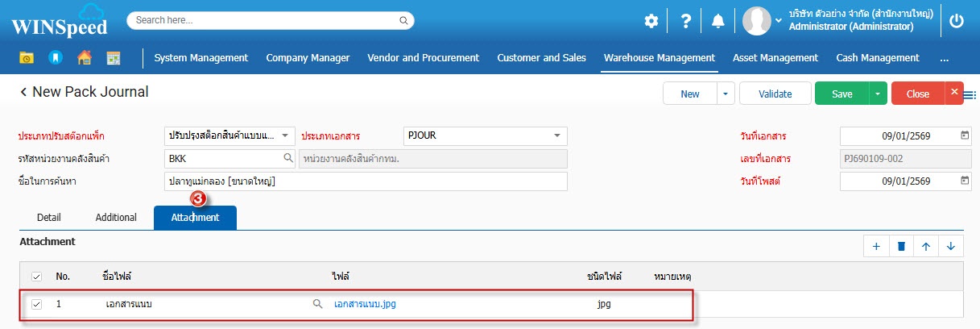The image size is (980, 329).
Task: Move attachment row down with arrow icon
Action: pos(950,247)
